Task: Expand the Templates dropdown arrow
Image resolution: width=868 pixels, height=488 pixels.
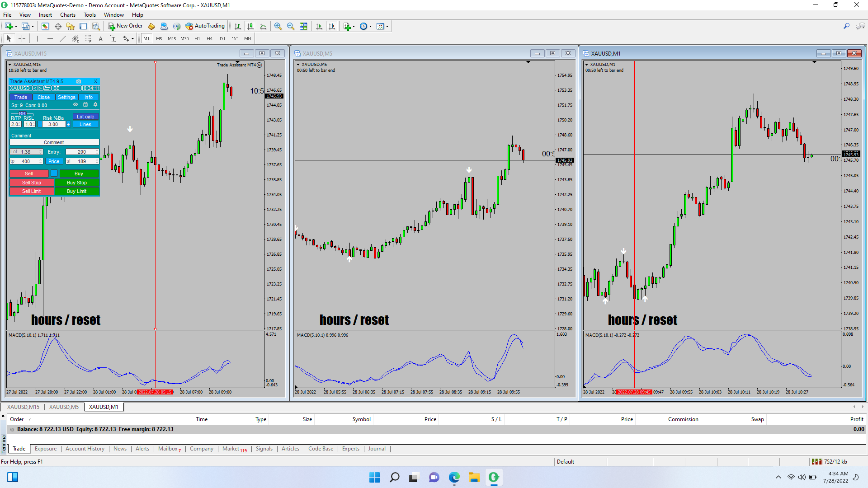Action: click(387, 26)
